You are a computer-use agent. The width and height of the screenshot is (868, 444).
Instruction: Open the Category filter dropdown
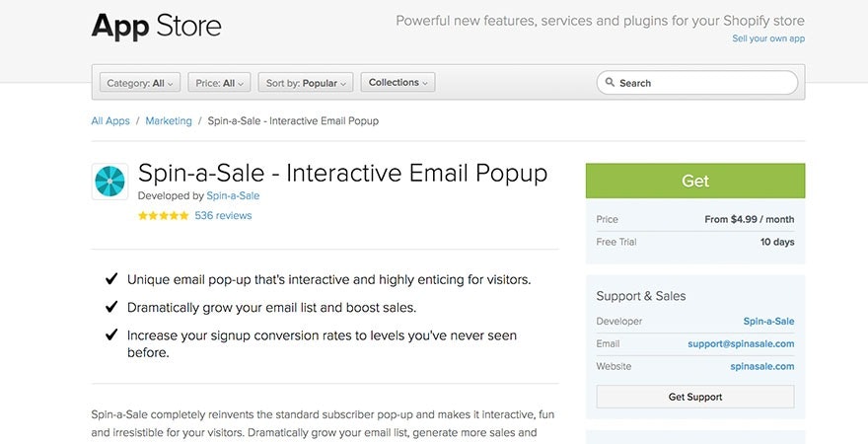coord(140,83)
